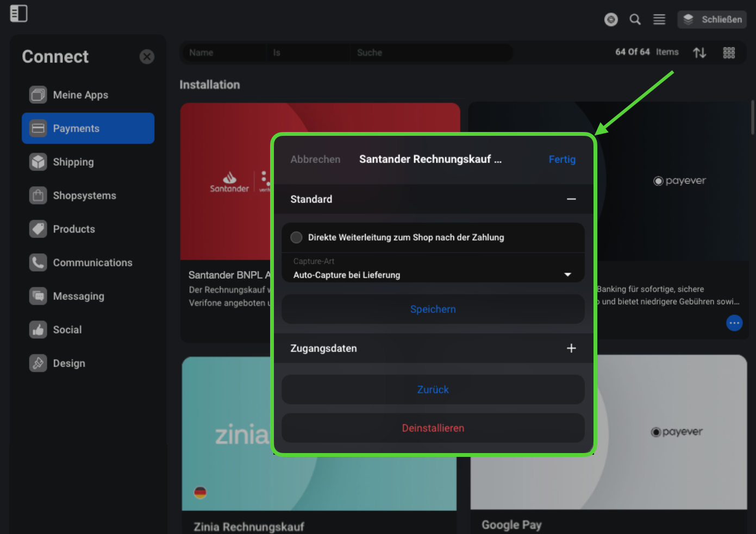This screenshot has height=534, width=756.
Task: Click the Name filter field
Action: [223, 53]
